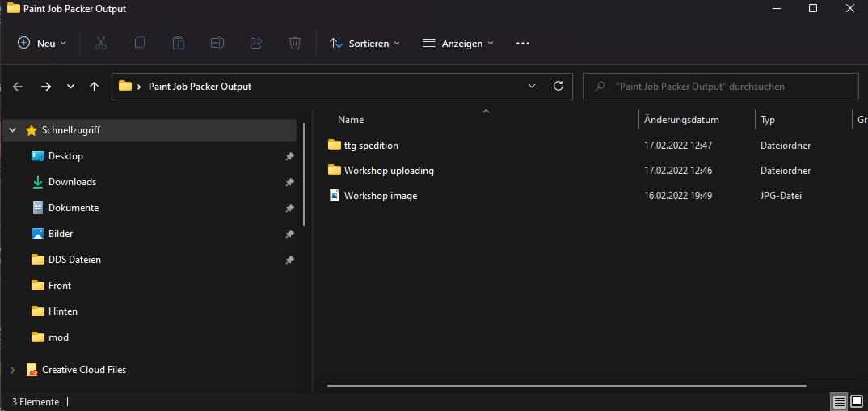Go forward with the right arrow

(x=46, y=87)
